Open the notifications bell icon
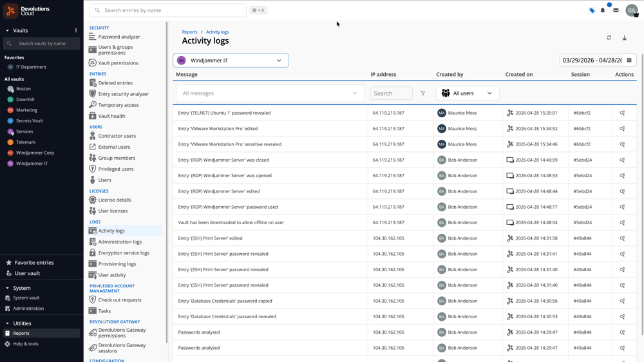644x362 pixels. [603, 10]
